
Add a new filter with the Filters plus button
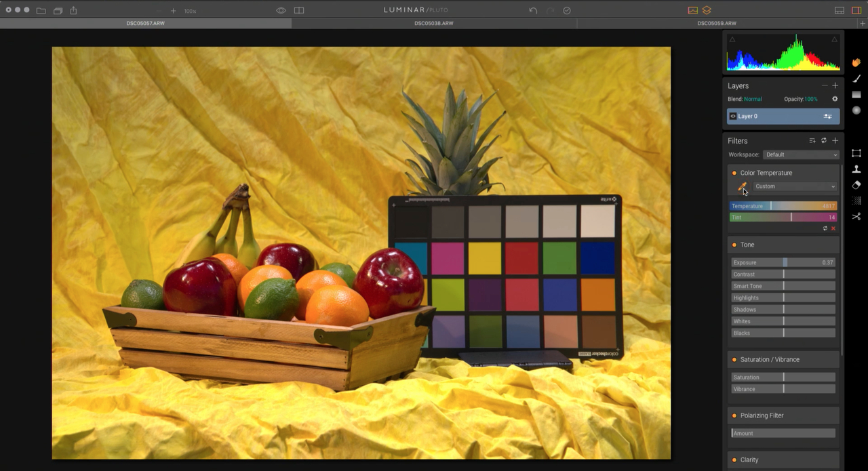pos(835,140)
